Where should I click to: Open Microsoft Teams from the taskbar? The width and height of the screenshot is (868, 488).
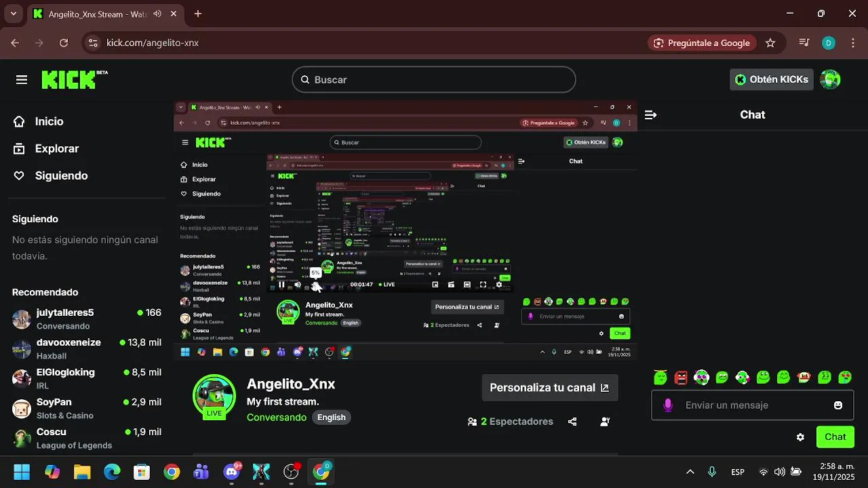tap(201, 471)
